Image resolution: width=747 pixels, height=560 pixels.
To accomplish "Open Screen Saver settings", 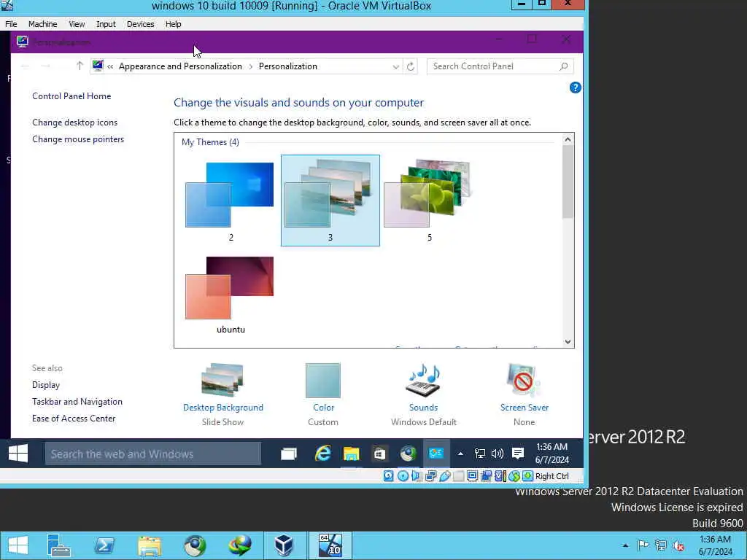I will 524,394.
